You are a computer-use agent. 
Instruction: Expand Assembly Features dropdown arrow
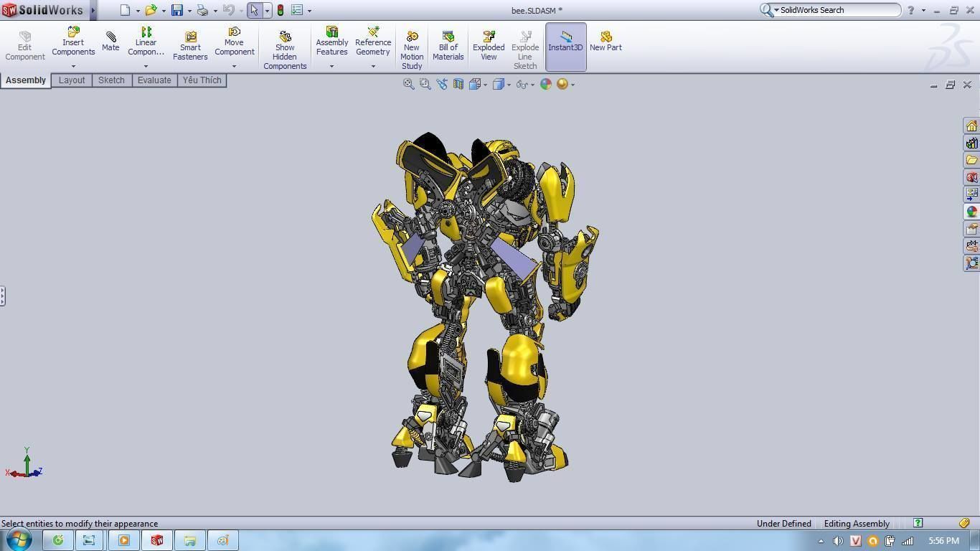tap(331, 66)
